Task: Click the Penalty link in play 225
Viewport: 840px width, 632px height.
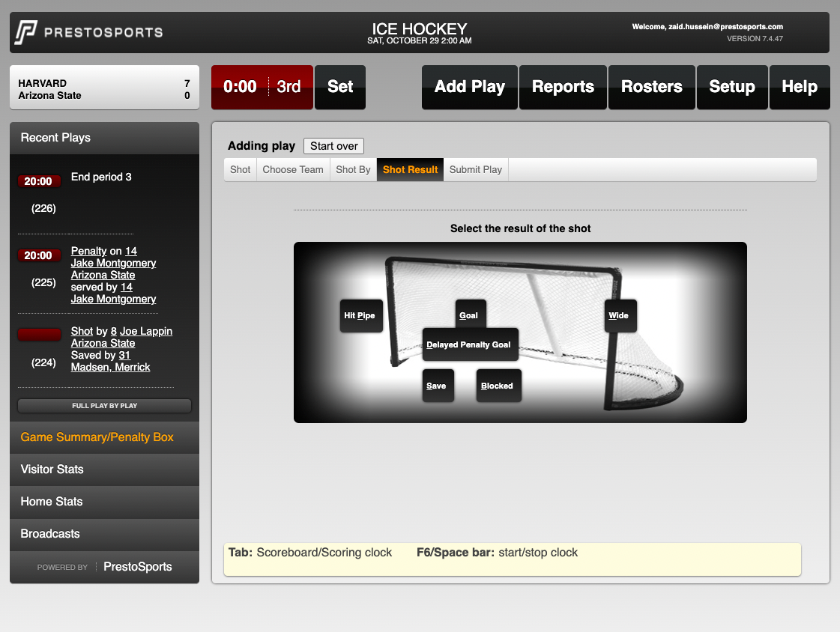Action: coord(88,251)
